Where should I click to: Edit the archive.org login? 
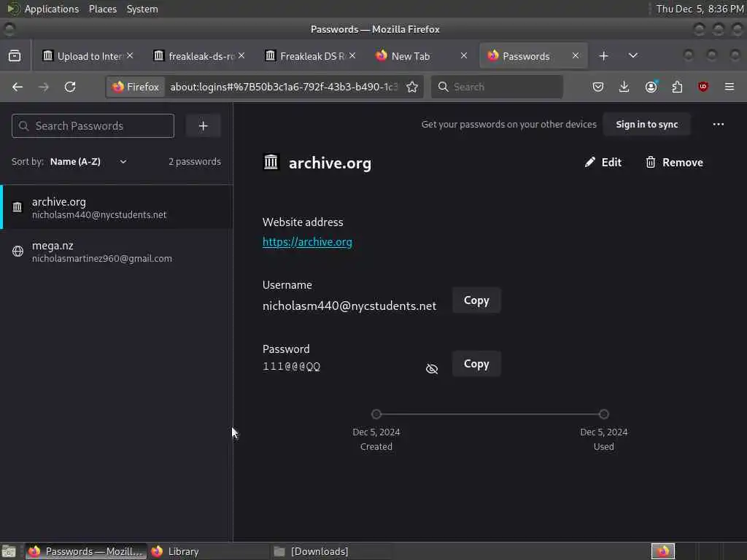coord(603,163)
